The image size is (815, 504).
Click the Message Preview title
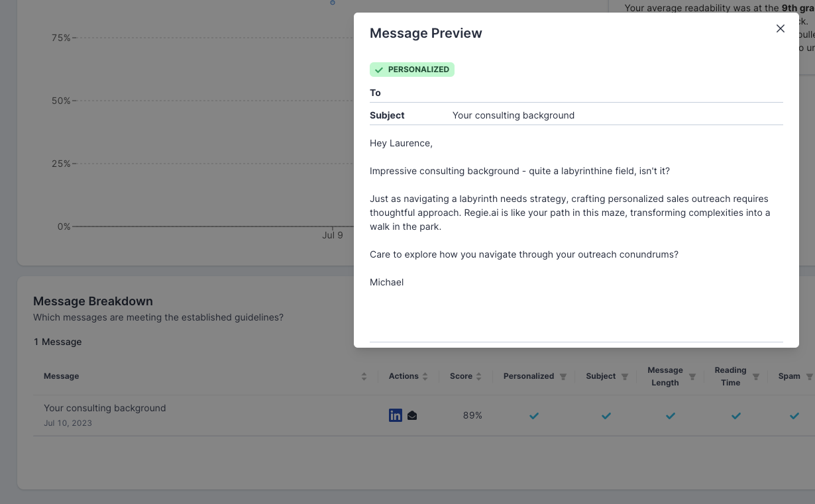pyautogui.click(x=426, y=33)
